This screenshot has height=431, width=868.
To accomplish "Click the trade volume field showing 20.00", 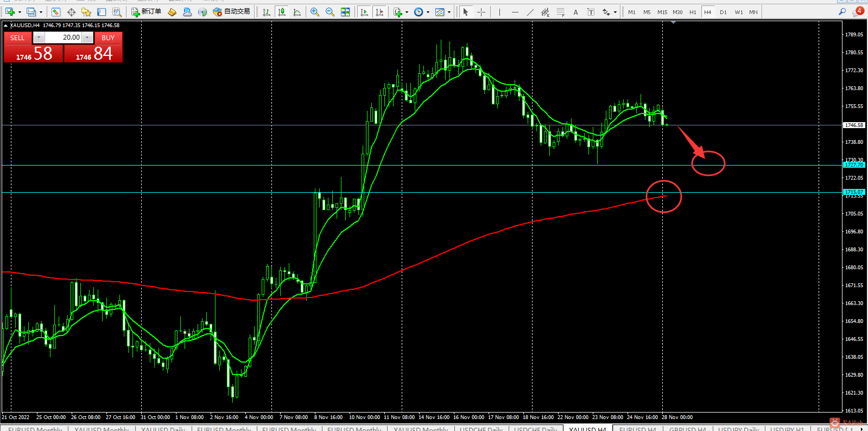I will pyautogui.click(x=63, y=37).
